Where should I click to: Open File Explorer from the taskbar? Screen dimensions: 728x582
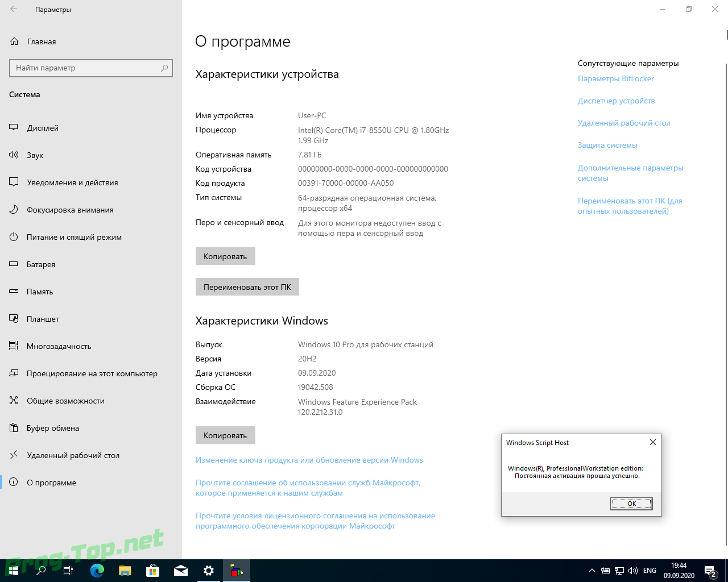[125, 571]
